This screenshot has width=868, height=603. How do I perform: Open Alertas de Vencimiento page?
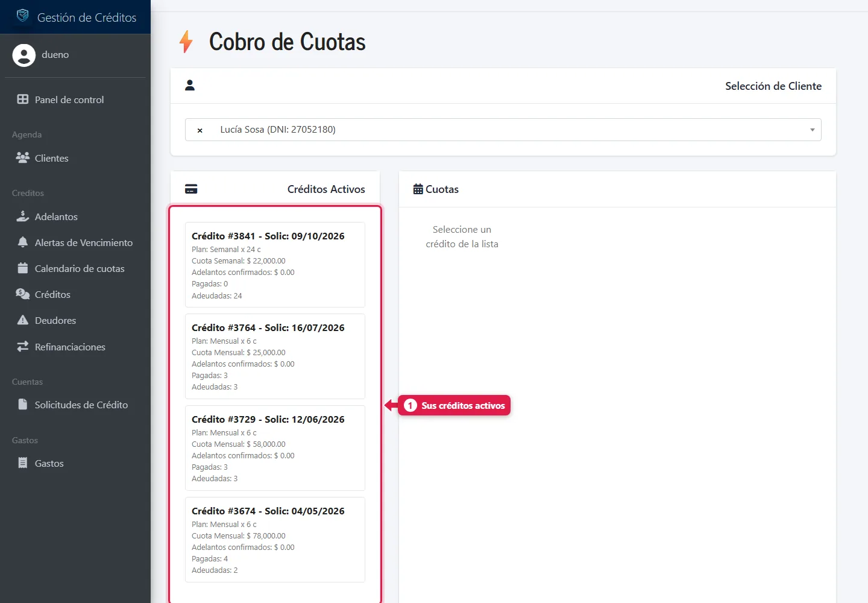75,242
